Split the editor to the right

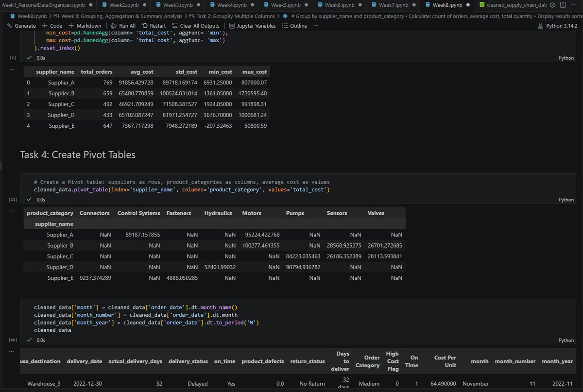pos(563,5)
